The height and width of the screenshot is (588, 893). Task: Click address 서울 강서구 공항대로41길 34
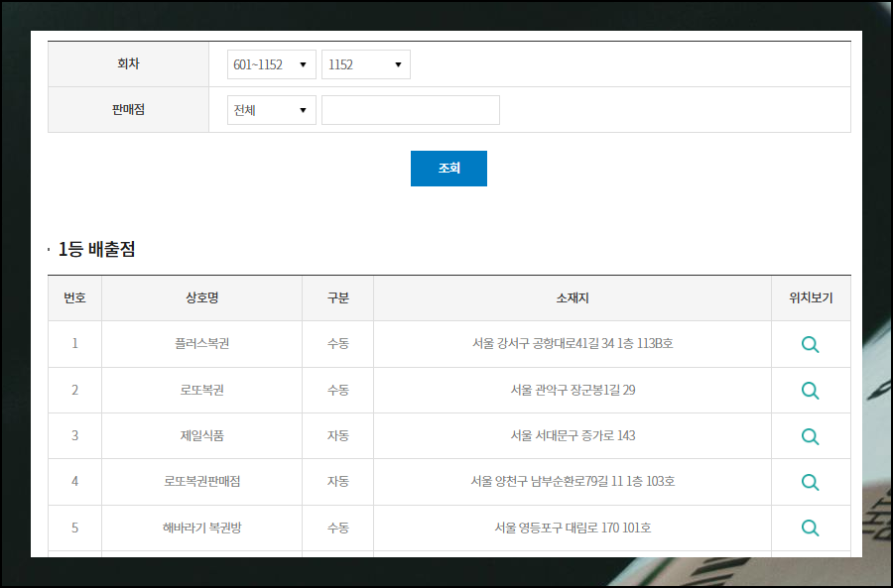tap(573, 344)
